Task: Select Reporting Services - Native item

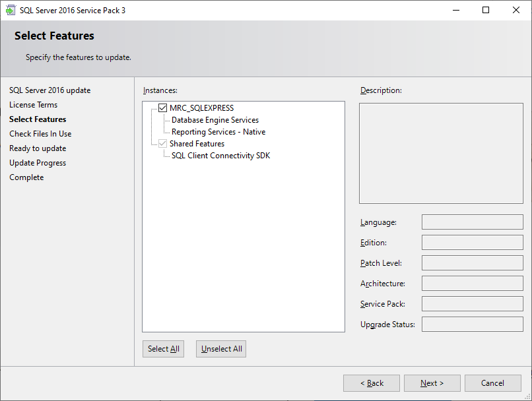Action: tap(218, 132)
